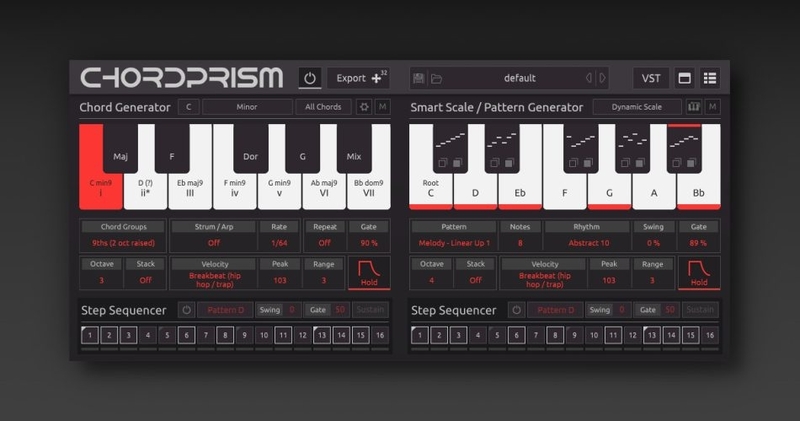
Task: Open the 'default' preset name selector
Action: [520, 78]
